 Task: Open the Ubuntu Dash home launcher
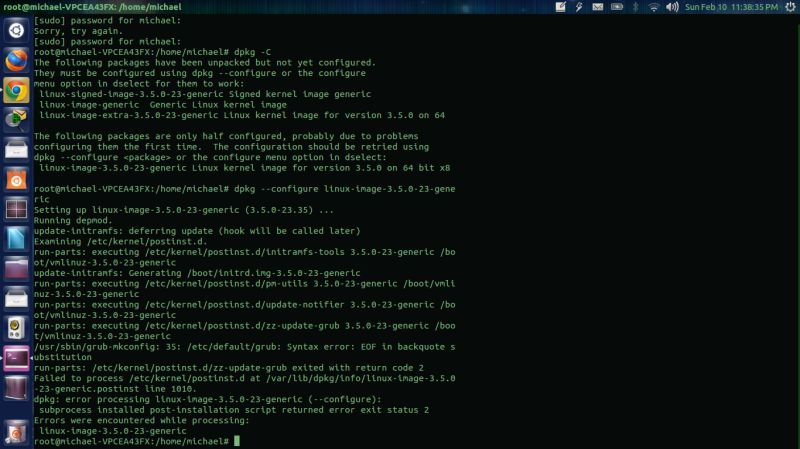click(x=16, y=31)
